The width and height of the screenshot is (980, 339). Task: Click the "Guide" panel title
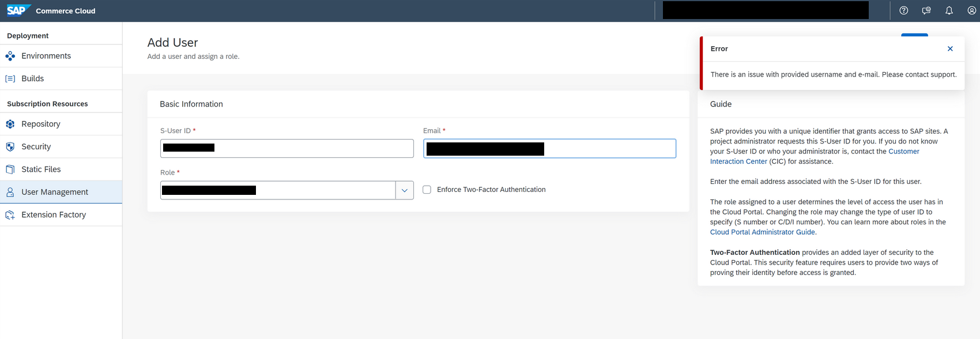point(721,104)
